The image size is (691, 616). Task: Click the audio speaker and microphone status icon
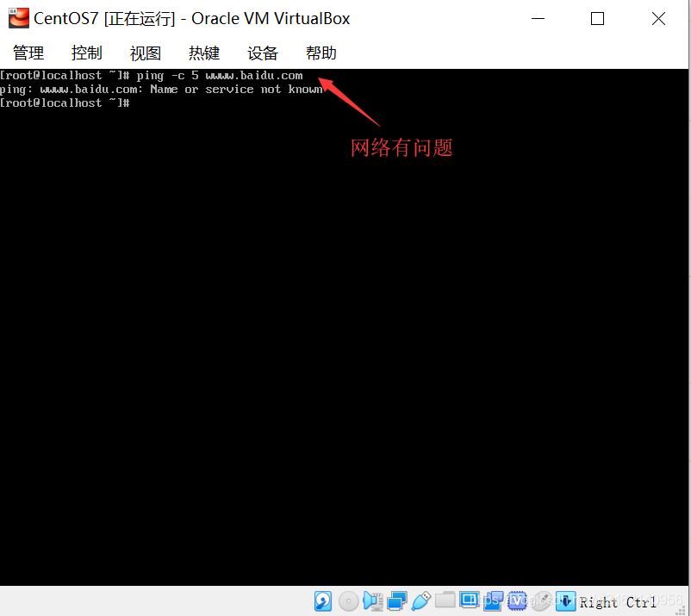tap(372, 601)
